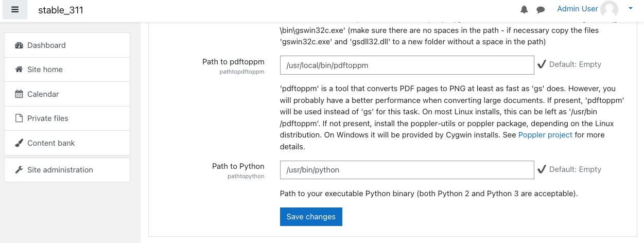Click the Site home house icon
This screenshot has height=243, width=644.
coord(19,70)
